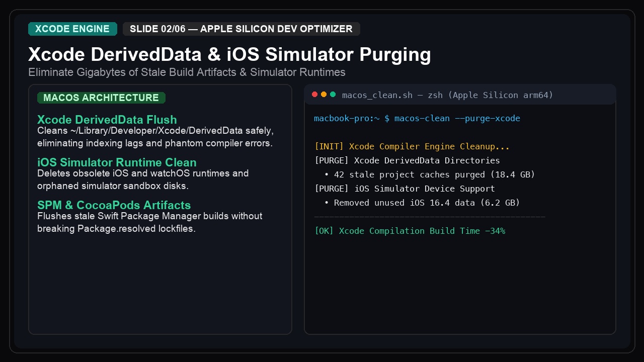Select the iOS Simulator Runtime Clean heading
The height and width of the screenshot is (362, 644).
click(117, 162)
